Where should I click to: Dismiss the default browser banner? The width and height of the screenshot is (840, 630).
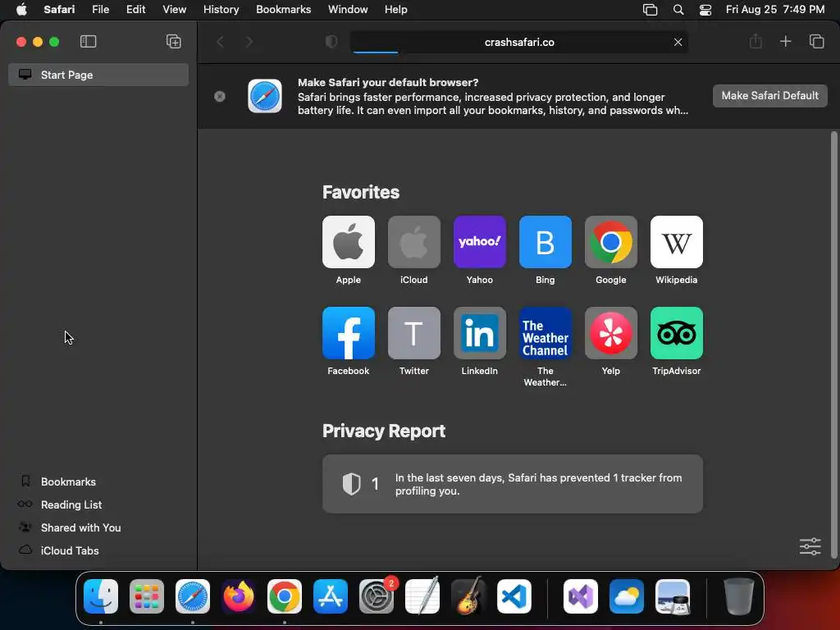[220, 97]
